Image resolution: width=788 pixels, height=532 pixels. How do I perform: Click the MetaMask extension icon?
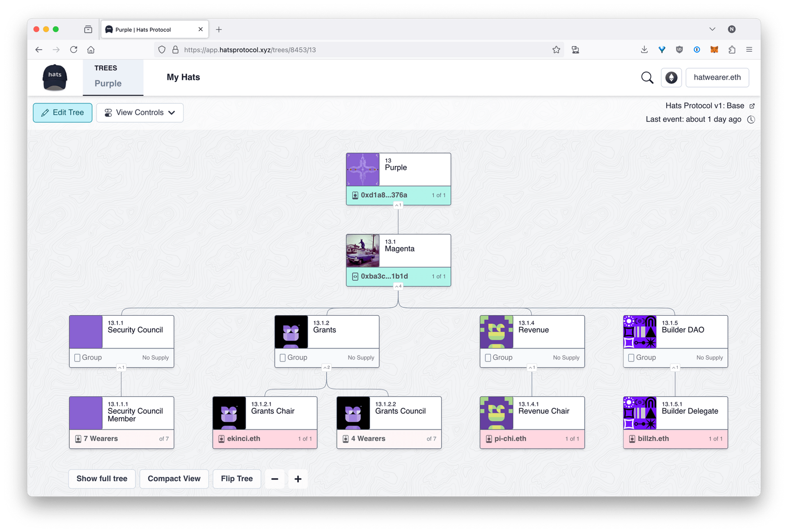714,49
